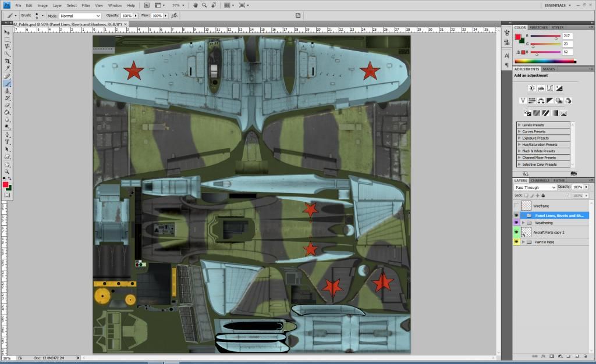This screenshot has width=596, height=364.
Task: Pick the Type tool in toolbox
Action: pos(7,141)
